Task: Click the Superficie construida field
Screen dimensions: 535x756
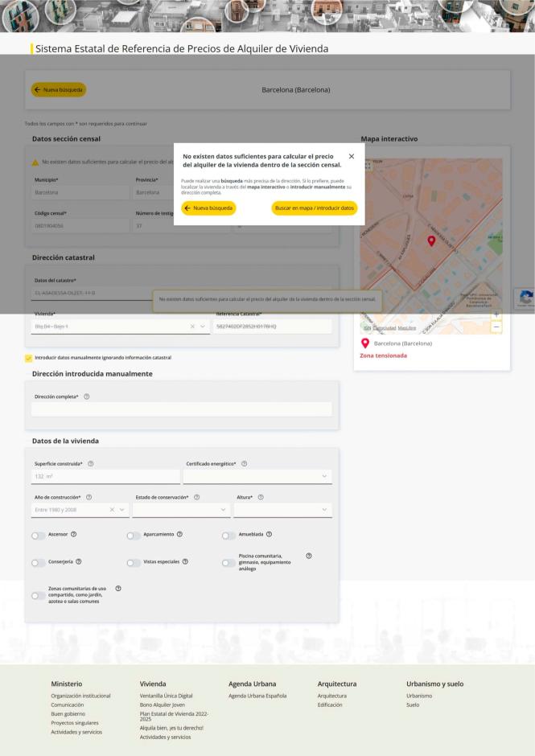Action: pyautogui.click(x=105, y=476)
